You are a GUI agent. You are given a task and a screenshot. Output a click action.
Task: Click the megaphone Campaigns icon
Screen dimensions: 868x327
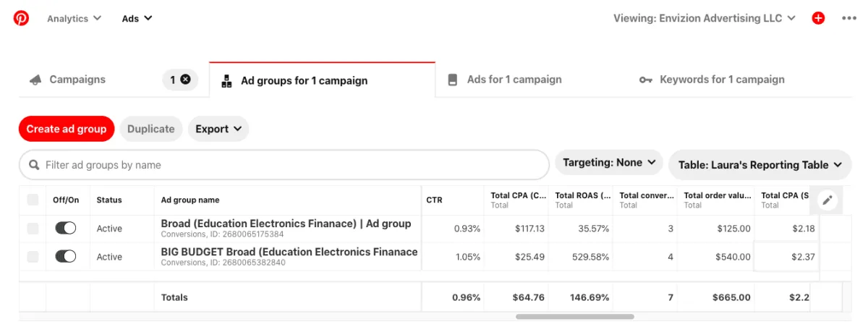[35, 80]
